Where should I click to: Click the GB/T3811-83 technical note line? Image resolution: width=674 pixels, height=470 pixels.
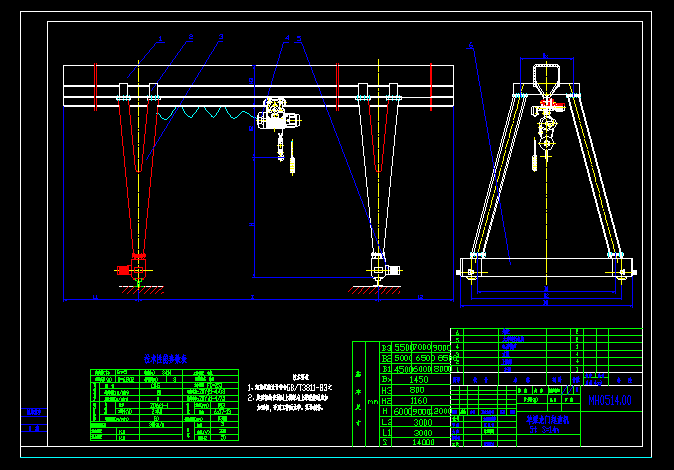(292, 386)
